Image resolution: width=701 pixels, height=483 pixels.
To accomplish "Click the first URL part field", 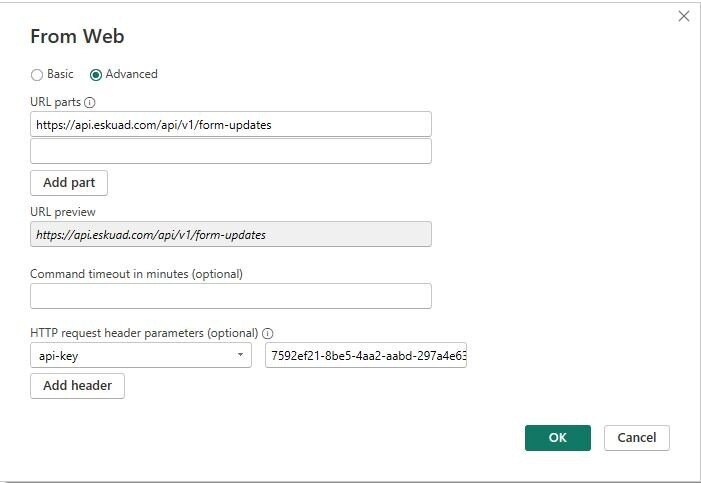I will (x=230, y=124).
